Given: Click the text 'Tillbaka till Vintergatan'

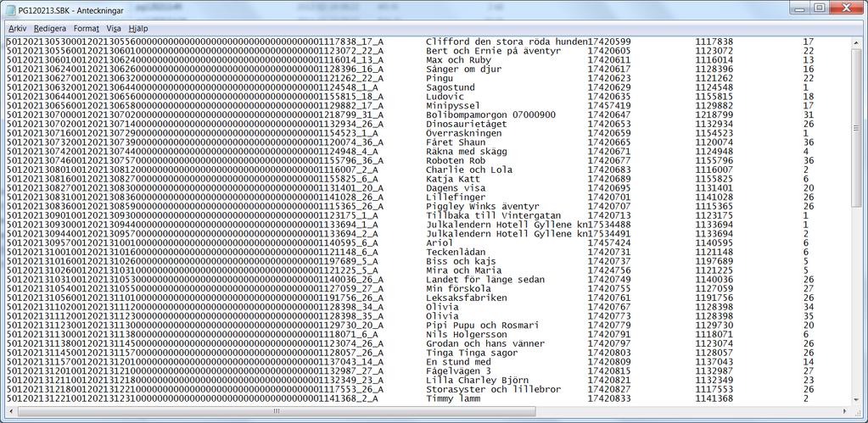Looking at the screenshot, I should pos(493,215).
